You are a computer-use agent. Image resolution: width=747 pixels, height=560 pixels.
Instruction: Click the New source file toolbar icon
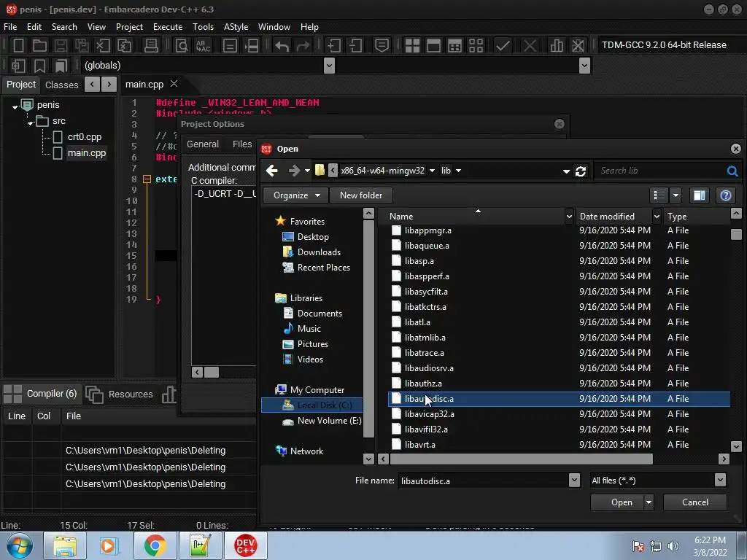click(18, 46)
